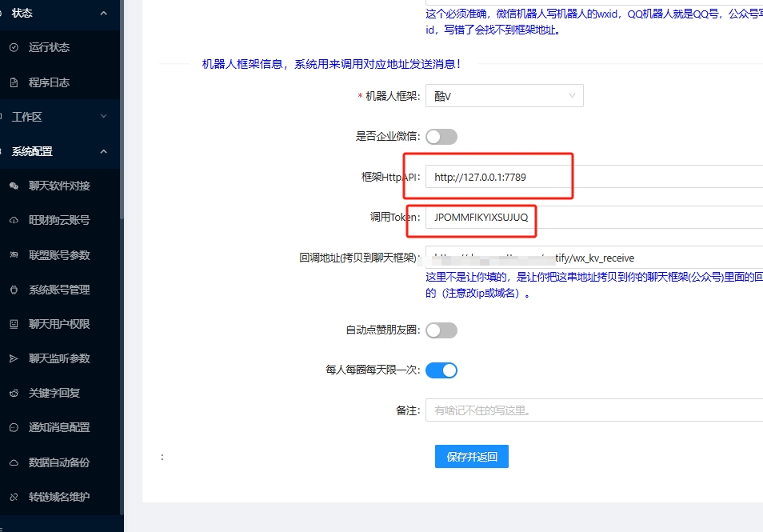The height and width of the screenshot is (532, 763).
Task: Click the 程序日志 document icon
Action: (14, 82)
